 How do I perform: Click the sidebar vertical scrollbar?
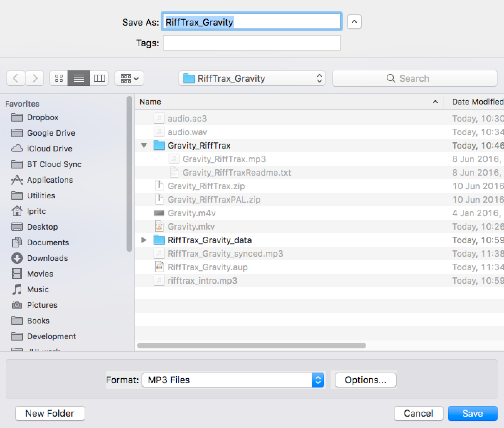pos(129,174)
